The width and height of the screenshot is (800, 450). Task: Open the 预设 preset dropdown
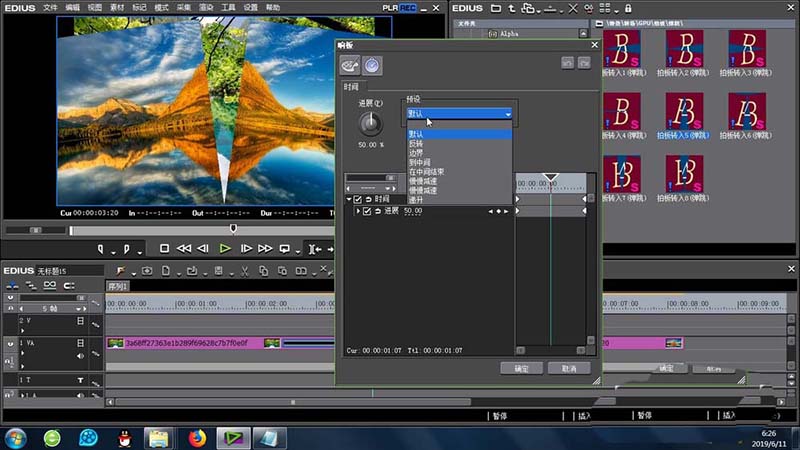pos(459,114)
